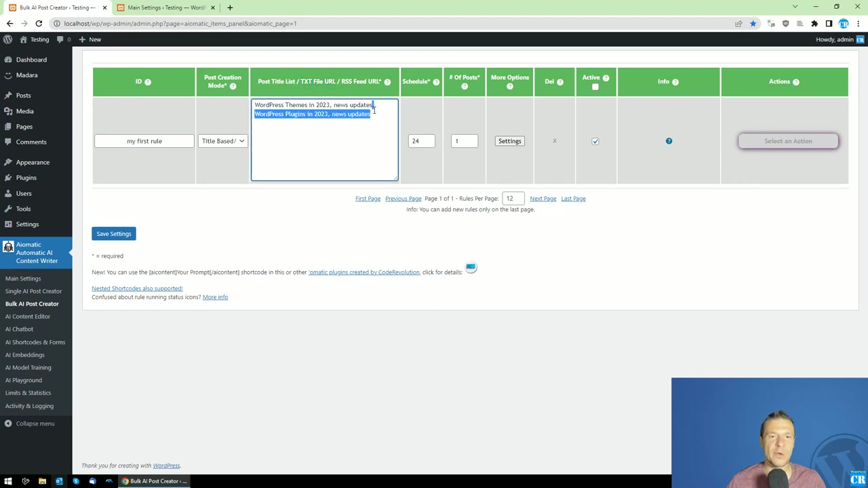Open AI Embeddings submenu item

(25, 355)
